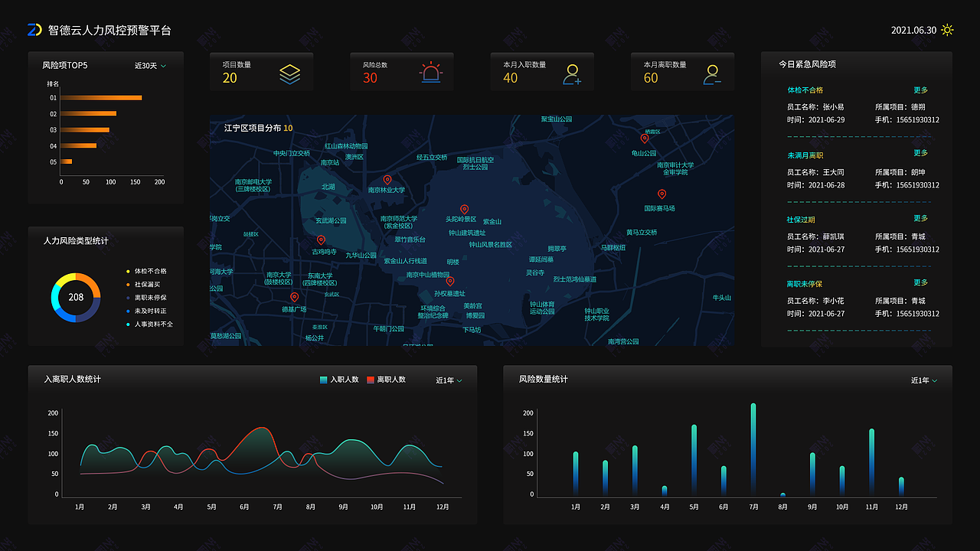Click the 3月 bar in 风险数量统计
The image size is (980, 551).
tap(635, 471)
